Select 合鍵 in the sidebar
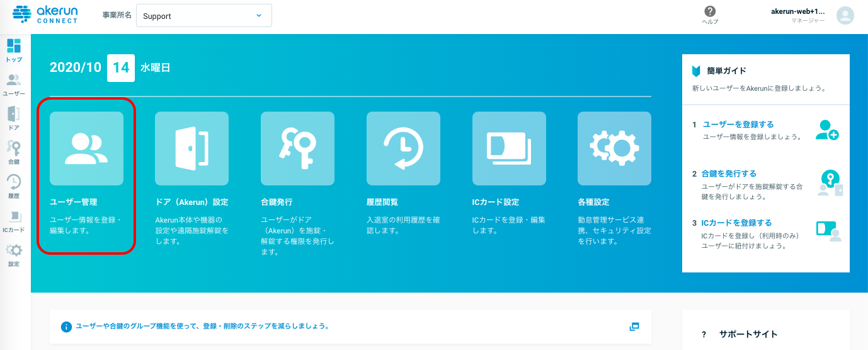This screenshot has height=350, width=868. point(14,153)
